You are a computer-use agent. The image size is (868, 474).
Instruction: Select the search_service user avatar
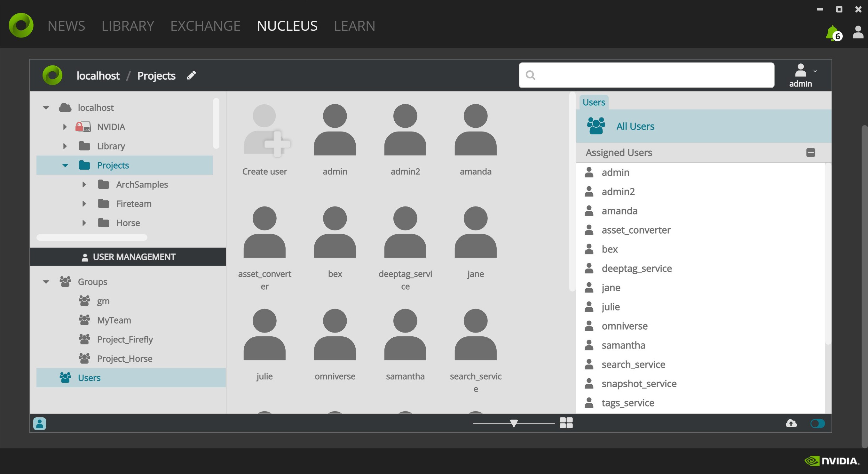pyautogui.click(x=476, y=335)
